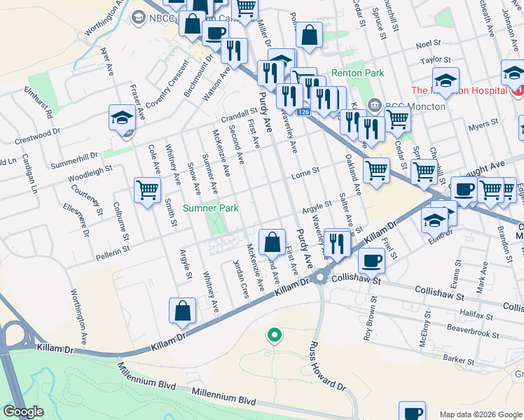Click the Noel St label
This screenshot has width=524, height=420.
point(428,44)
